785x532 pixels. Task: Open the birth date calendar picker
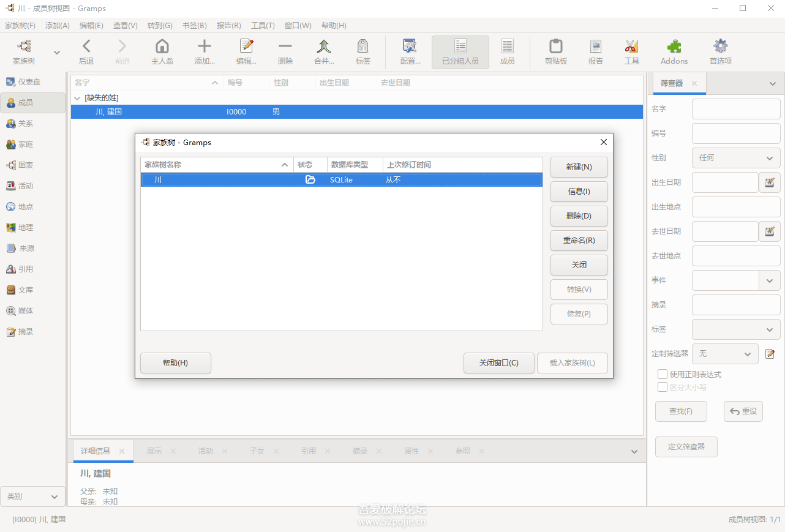click(x=770, y=182)
